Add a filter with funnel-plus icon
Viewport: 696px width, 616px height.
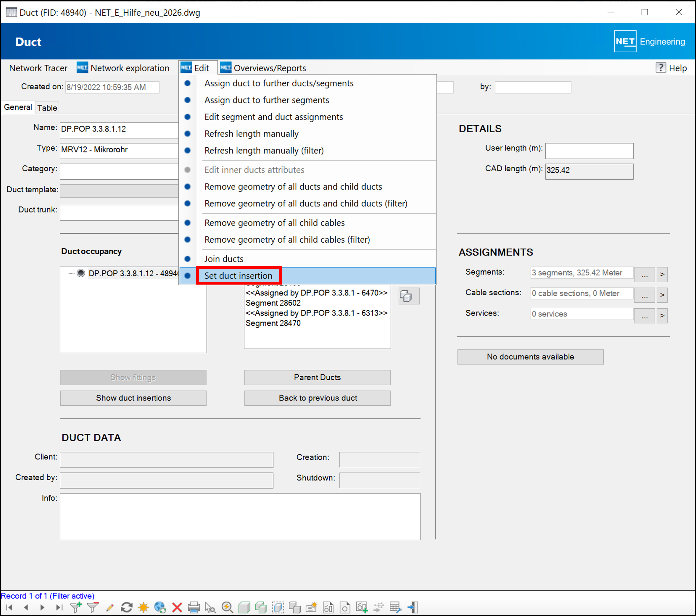[76, 608]
